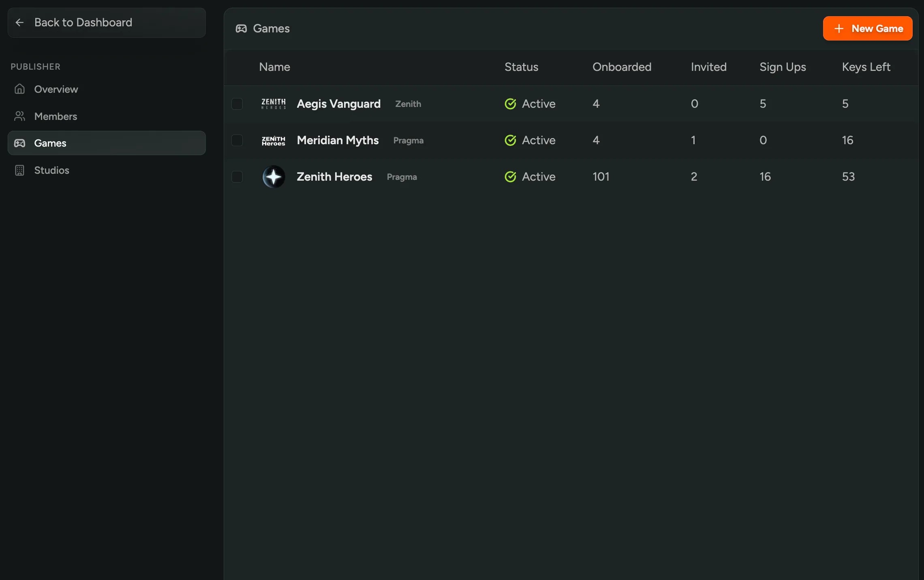Click the Keys Left column header
Screen dimensions: 924x580
[866, 67]
